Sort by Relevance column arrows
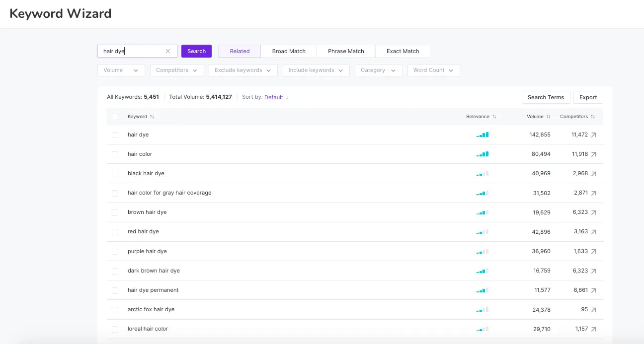 coord(494,117)
